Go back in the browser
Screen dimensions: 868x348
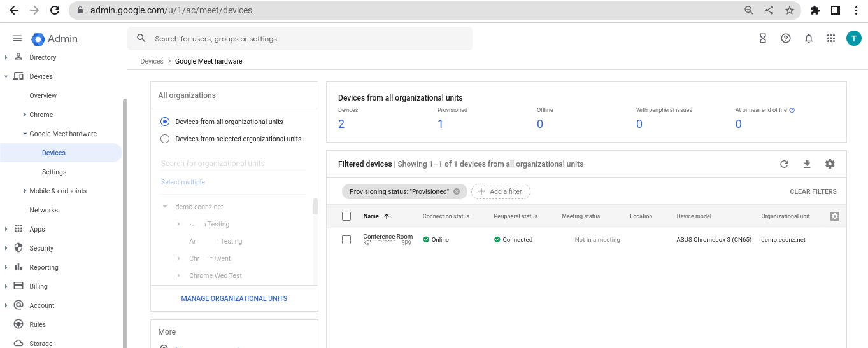pos(14,10)
